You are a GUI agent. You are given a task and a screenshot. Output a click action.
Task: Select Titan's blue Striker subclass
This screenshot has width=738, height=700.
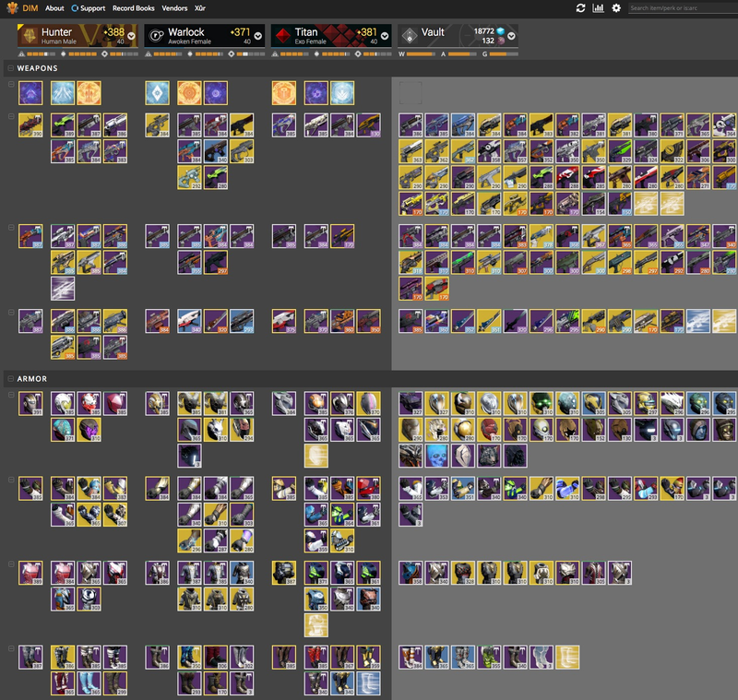tap(342, 92)
